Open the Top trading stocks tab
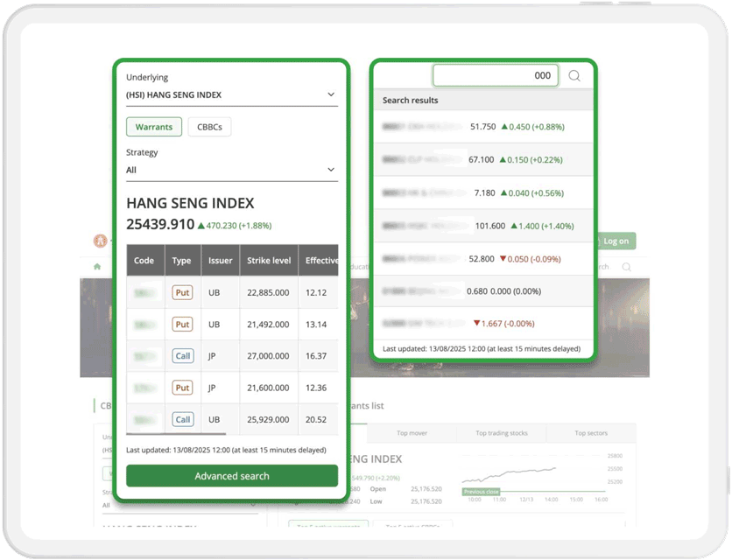 click(x=502, y=433)
